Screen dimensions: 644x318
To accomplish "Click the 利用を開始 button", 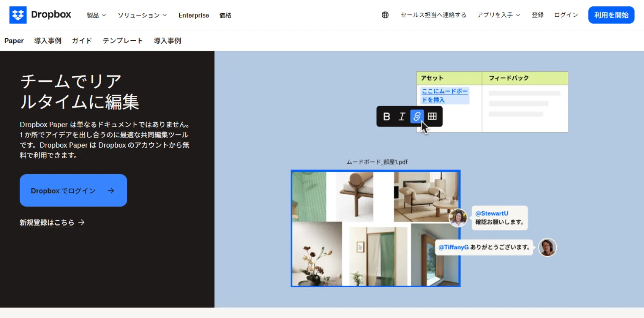I will click(x=611, y=15).
